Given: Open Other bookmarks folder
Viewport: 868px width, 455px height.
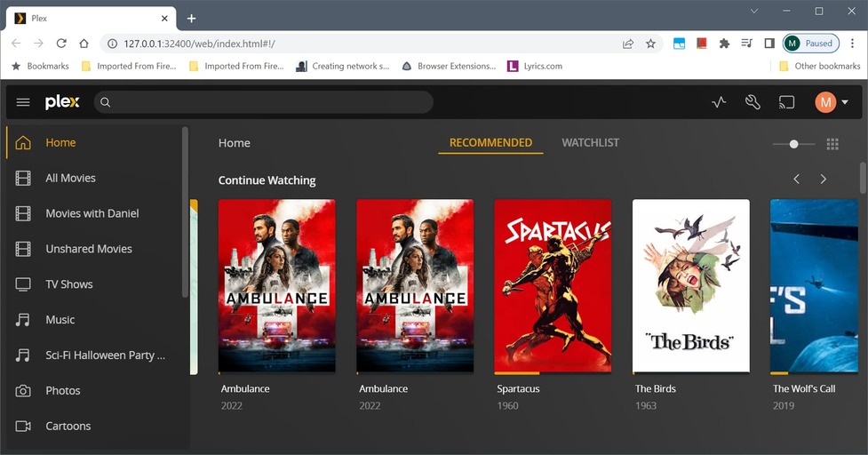Looking at the screenshot, I should (x=820, y=66).
